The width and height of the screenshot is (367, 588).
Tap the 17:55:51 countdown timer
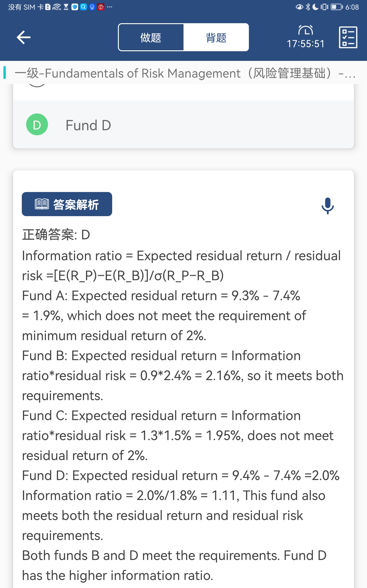click(305, 44)
